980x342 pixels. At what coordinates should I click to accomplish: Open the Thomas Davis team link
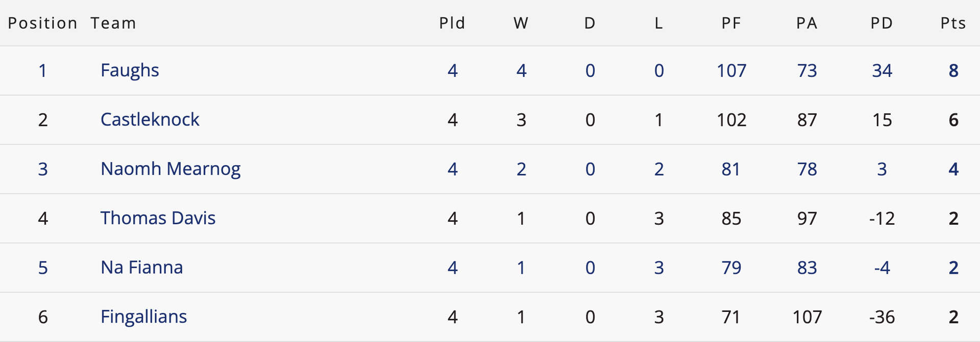pos(158,218)
